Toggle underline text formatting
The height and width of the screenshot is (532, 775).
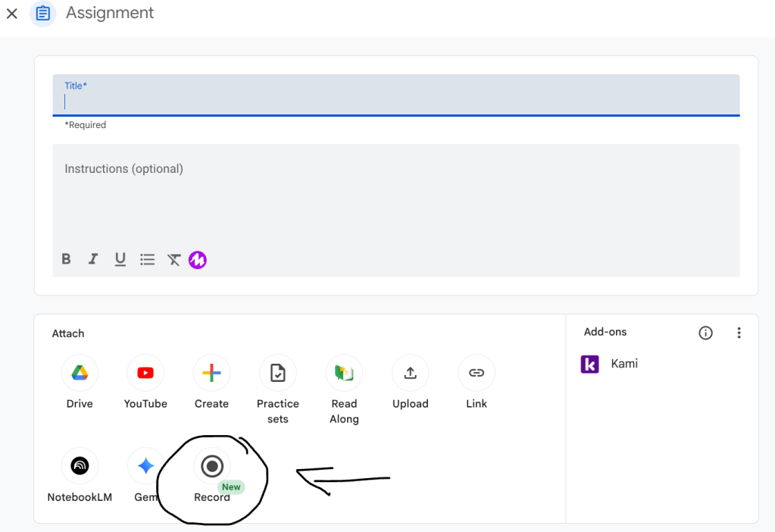pos(120,259)
